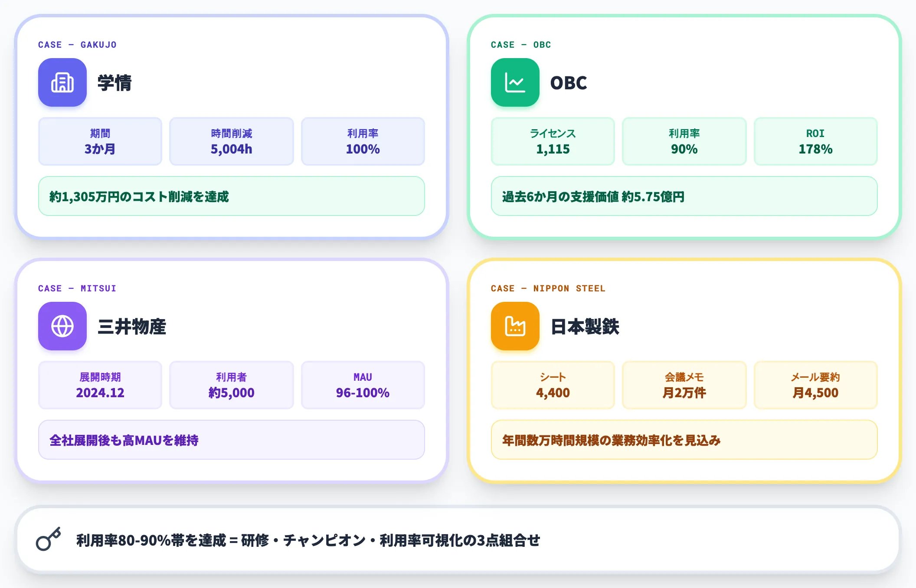
Task: Click the OBC company title
Action: coord(569,83)
